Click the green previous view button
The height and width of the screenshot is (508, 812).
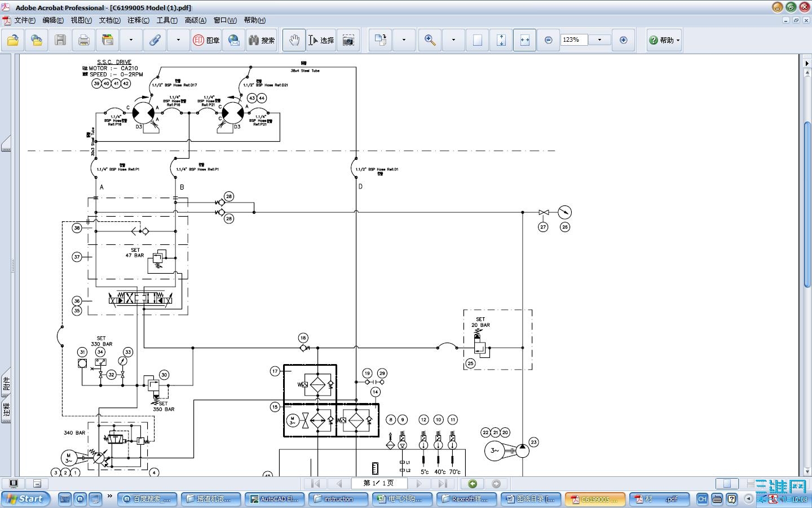click(x=473, y=484)
